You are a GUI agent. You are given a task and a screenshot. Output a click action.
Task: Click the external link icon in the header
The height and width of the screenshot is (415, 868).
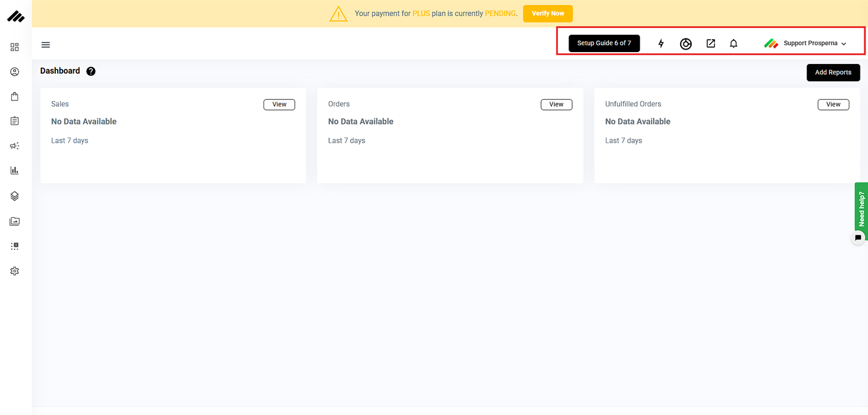tap(711, 43)
